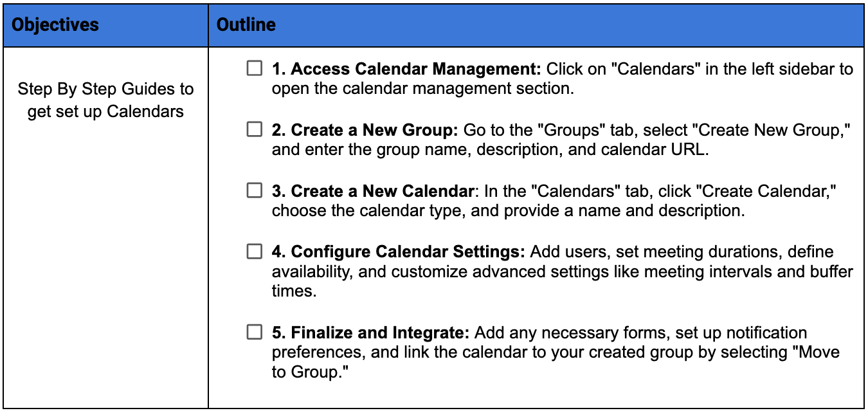Tick the Create a New Group checkbox

pos(255,130)
